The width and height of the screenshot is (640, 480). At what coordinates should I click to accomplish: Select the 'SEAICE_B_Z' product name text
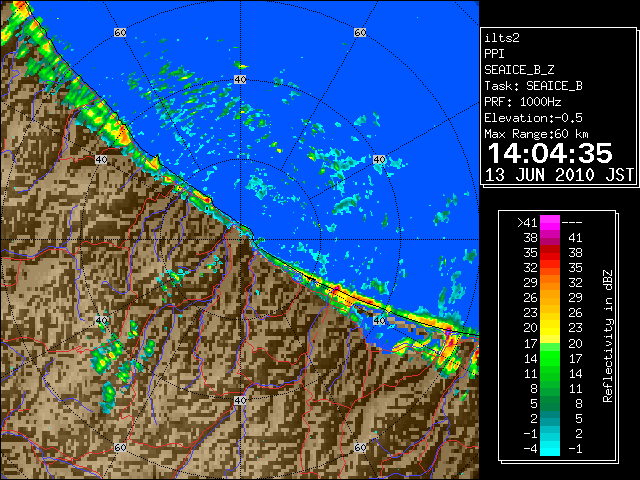click(519, 70)
